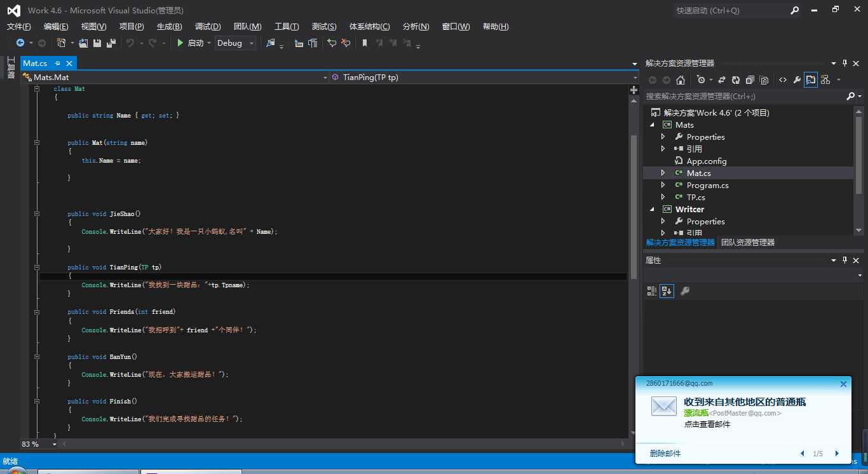This screenshot has width=868, height=474.
Task: Switch Properties panel to Categorized view
Action: point(652,291)
